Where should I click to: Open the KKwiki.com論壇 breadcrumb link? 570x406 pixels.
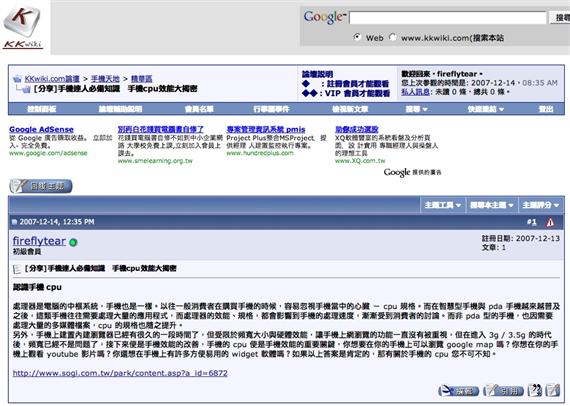point(52,79)
